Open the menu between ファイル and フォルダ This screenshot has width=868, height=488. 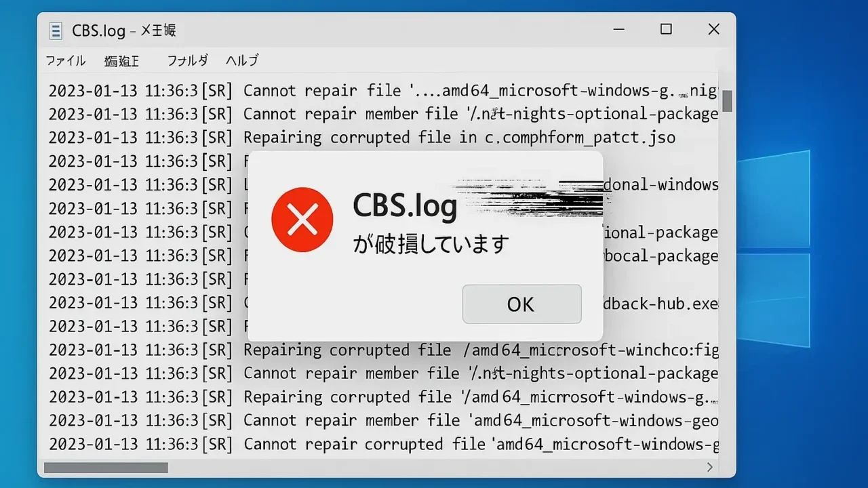point(122,61)
